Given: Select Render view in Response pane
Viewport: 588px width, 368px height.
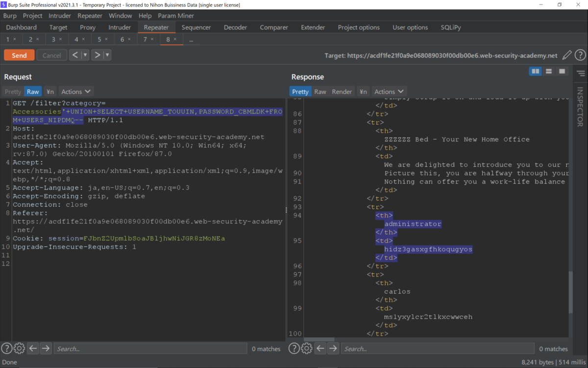Looking at the screenshot, I should pyautogui.click(x=342, y=91).
